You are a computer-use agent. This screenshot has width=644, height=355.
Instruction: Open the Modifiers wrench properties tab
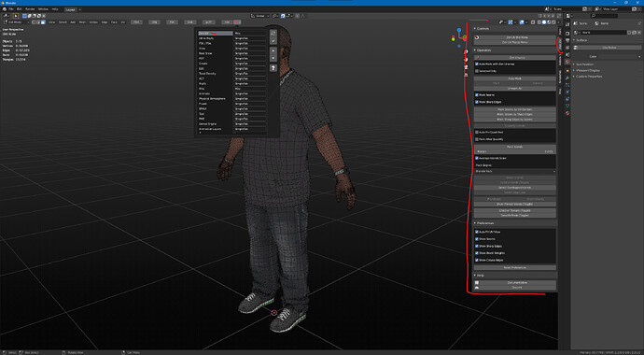tap(567, 78)
